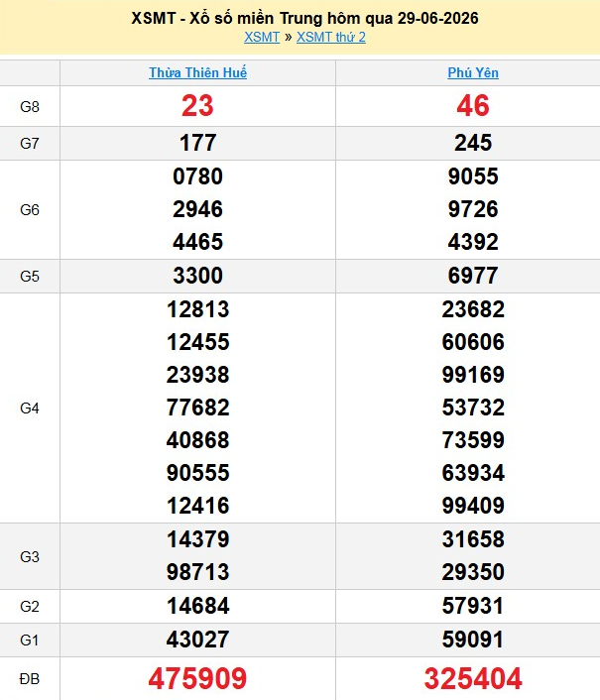600x700 pixels.
Task: Click the G1 row label
Action: (30, 641)
